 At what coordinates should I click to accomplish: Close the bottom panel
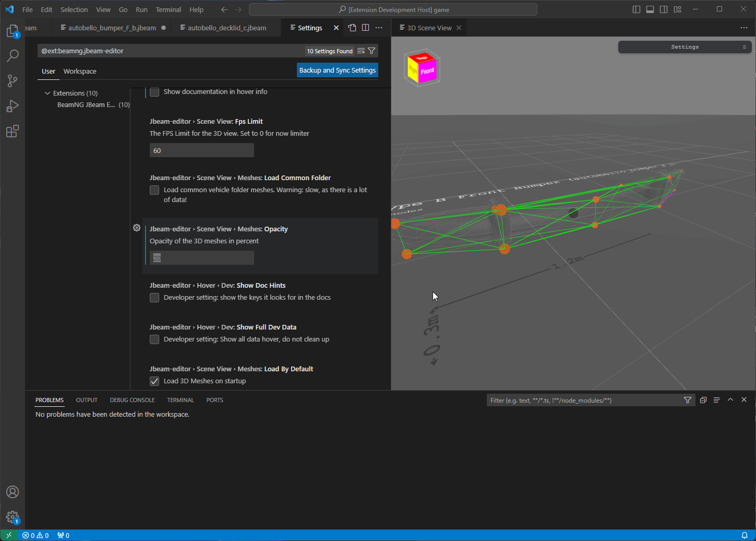click(744, 399)
